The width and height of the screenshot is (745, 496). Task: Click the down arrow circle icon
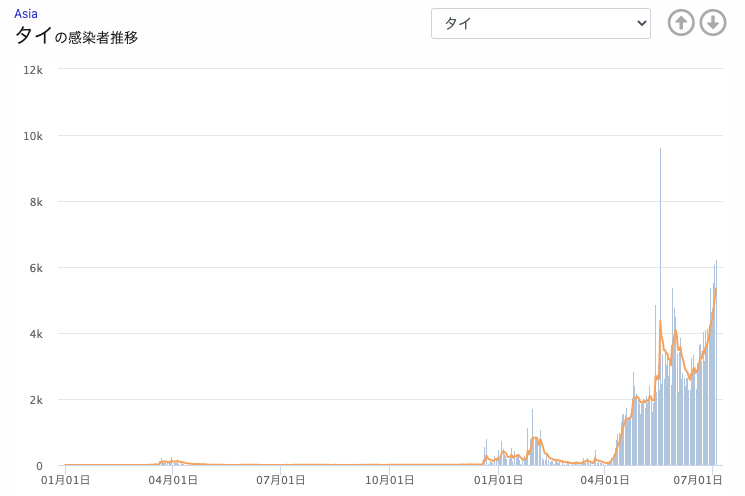[x=713, y=23]
